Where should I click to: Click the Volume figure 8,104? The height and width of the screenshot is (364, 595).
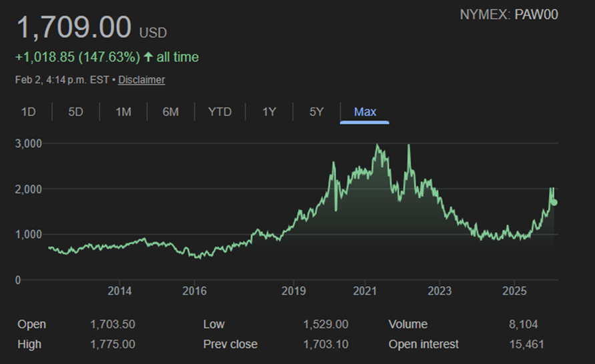(x=523, y=325)
